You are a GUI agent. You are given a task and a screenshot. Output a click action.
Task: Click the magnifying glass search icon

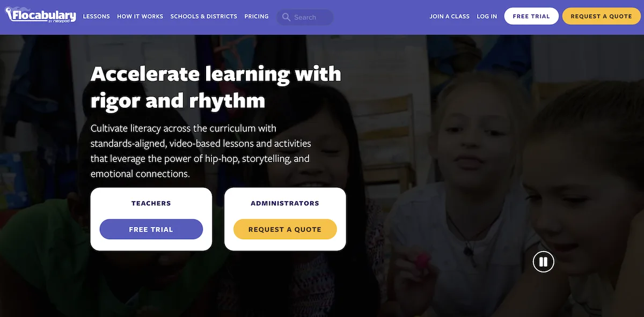286,17
